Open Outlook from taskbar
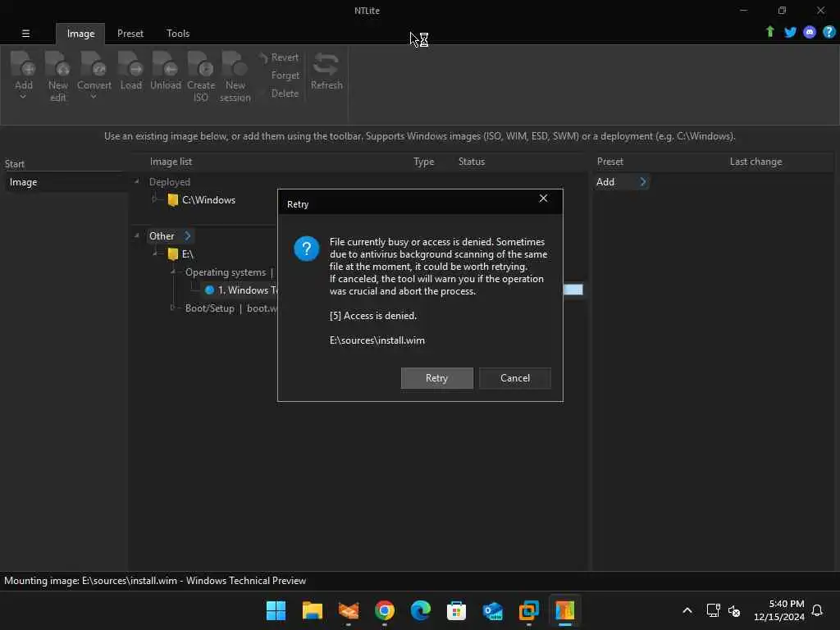Viewport: 840px width, 630px height. pos(493,610)
